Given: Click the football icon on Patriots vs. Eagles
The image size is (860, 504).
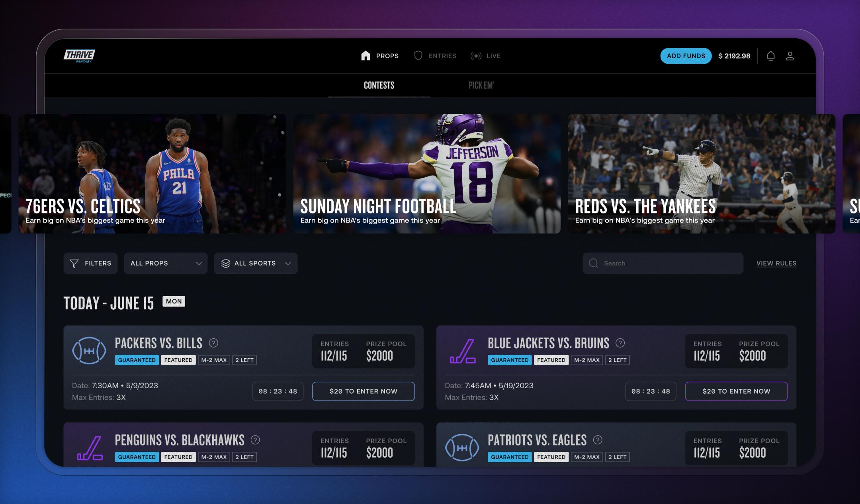Looking at the screenshot, I should pyautogui.click(x=462, y=448).
